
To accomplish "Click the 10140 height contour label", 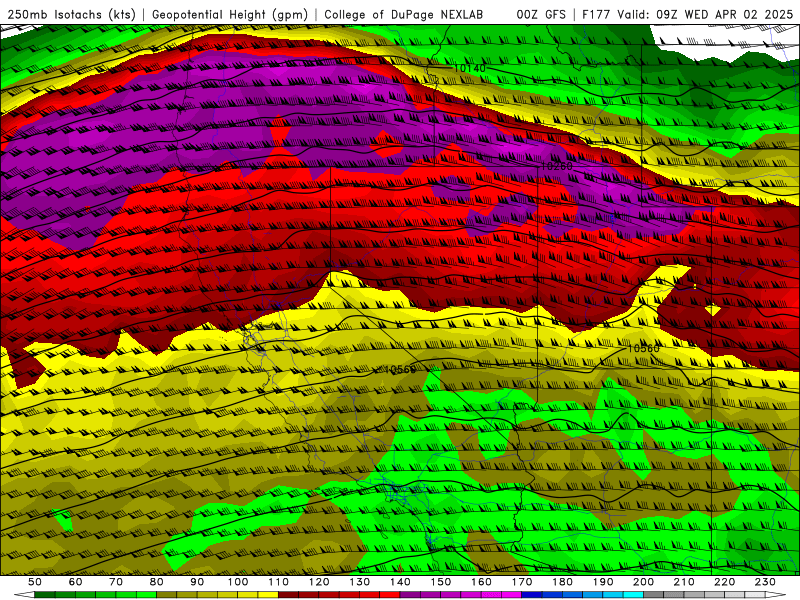I will 469,68.
